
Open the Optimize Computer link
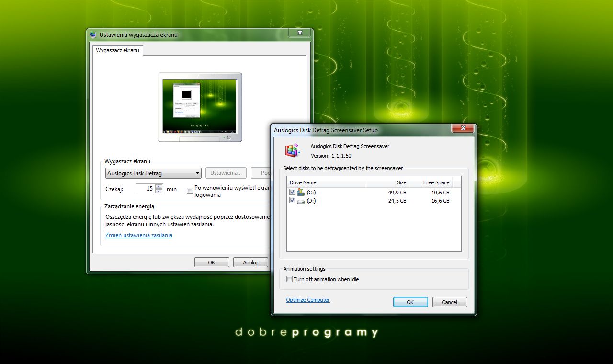click(308, 300)
